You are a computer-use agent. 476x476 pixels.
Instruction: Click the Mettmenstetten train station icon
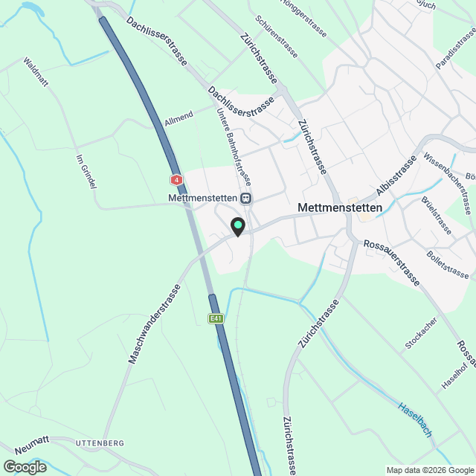[x=246, y=199]
